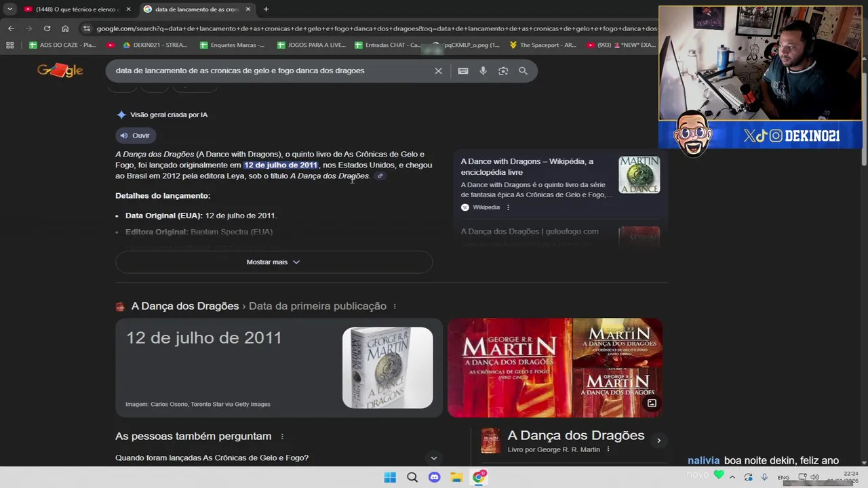868x488 pixels.
Task: Open the volume tray control
Action: pyautogui.click(x=814, y=477)
